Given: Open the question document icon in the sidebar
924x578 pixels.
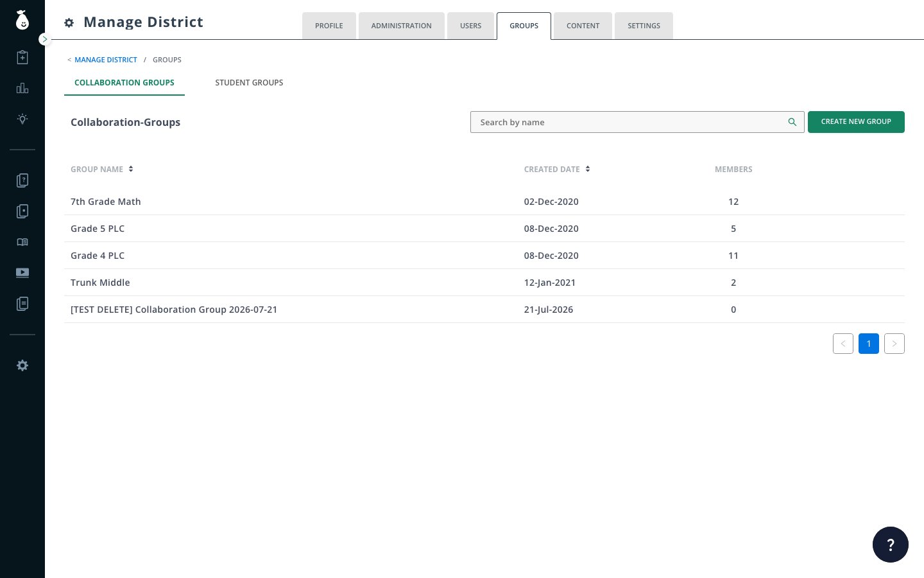Looking at the screenshot, I should 22,180.
